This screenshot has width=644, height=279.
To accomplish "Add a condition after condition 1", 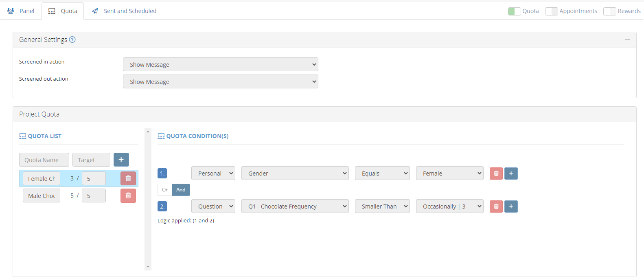I will 511,174.
